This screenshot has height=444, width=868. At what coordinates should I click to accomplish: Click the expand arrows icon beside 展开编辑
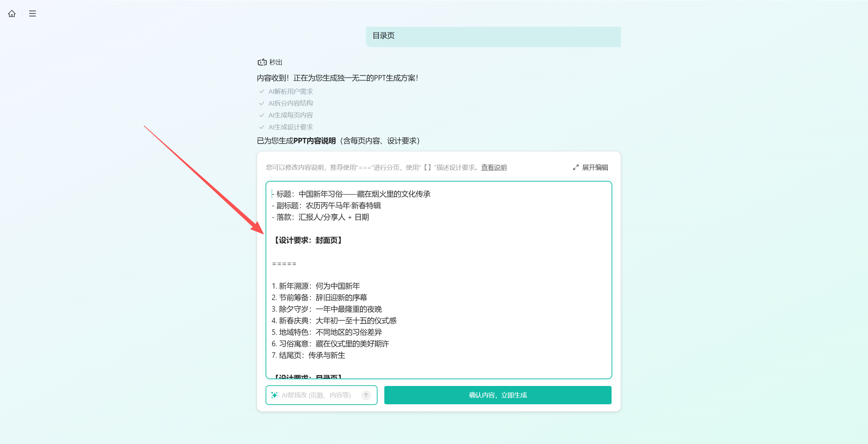tap(576, 167)
